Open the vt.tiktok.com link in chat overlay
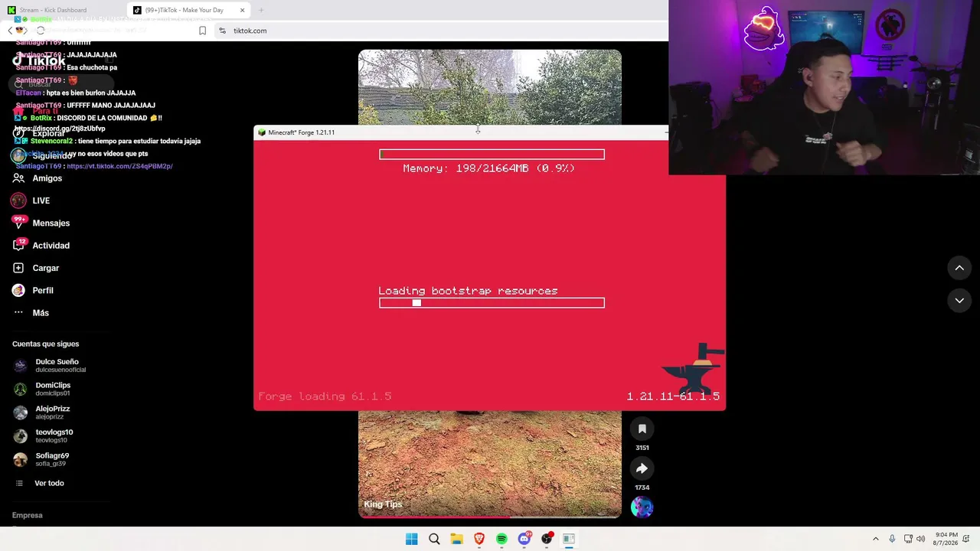This screenshot has width=980, height=551. coord(119,166)
